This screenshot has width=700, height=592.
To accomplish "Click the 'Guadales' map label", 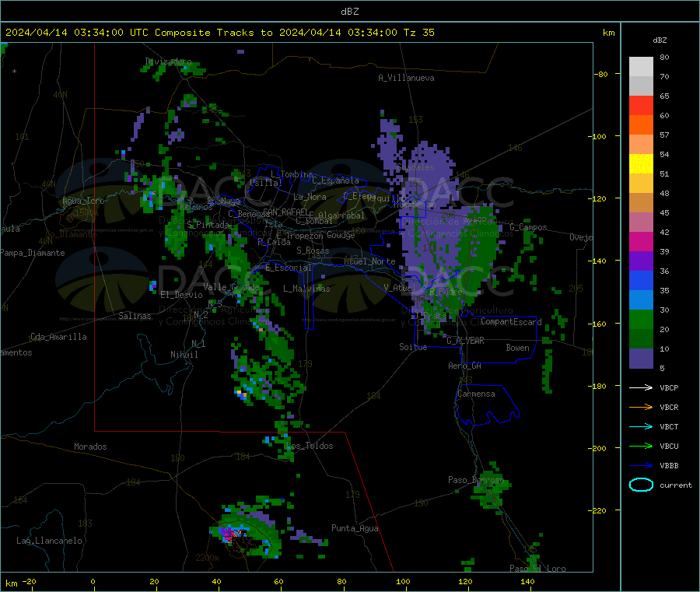I will pos(415,167).
